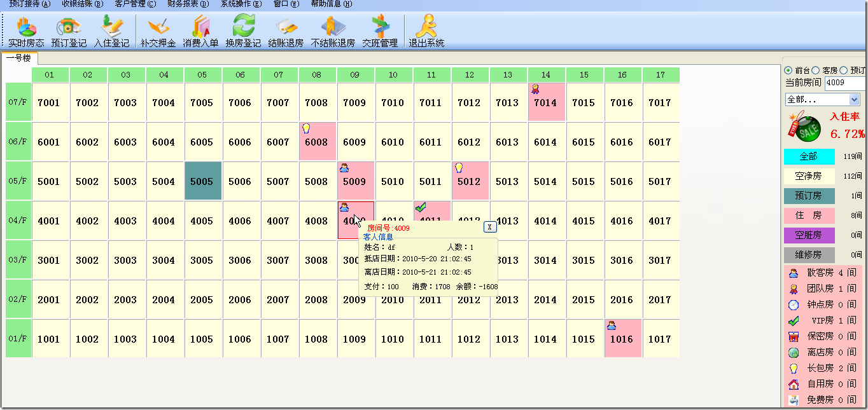Click the 补交押金 deposit icon
This screenshot has height=410, width=868.
(x=158, y=32)
